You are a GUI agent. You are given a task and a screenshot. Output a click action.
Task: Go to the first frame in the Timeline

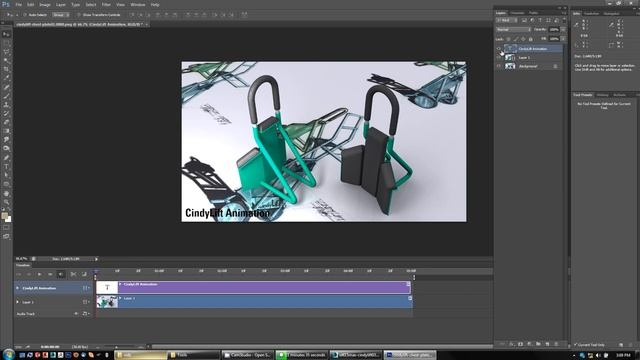pos(18,274)
